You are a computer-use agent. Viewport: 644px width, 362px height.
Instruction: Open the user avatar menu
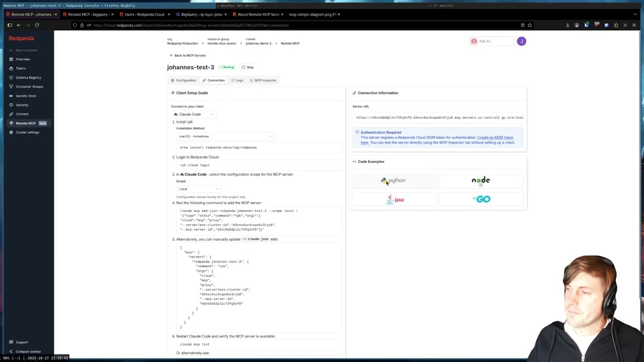[x=521, y=41]
